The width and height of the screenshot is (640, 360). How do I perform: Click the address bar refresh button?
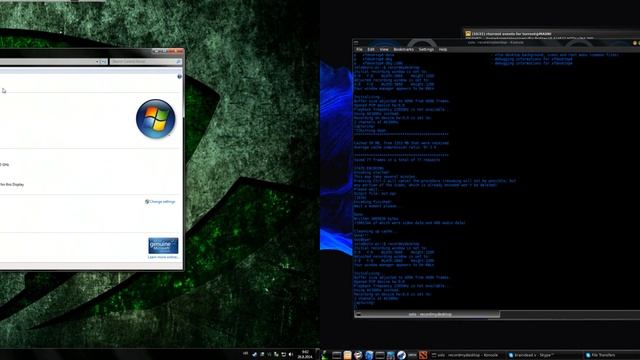click(104, 62)
